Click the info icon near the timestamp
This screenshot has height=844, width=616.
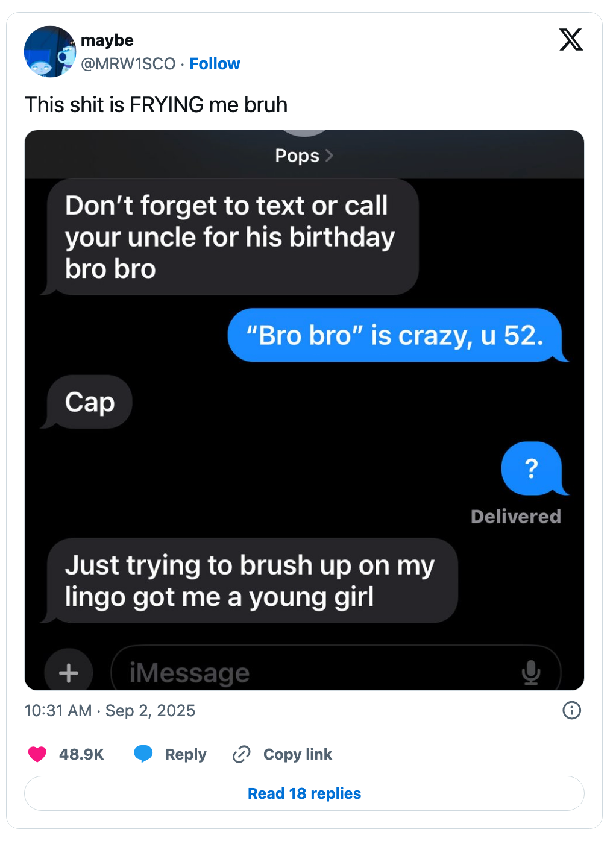click(x=572, y=711)
